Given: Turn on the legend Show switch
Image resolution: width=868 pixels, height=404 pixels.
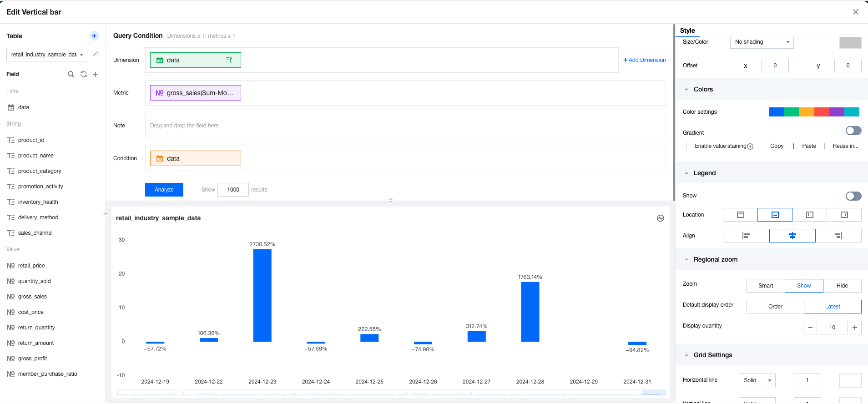Looking at the screenshot, I should point(853,196).
